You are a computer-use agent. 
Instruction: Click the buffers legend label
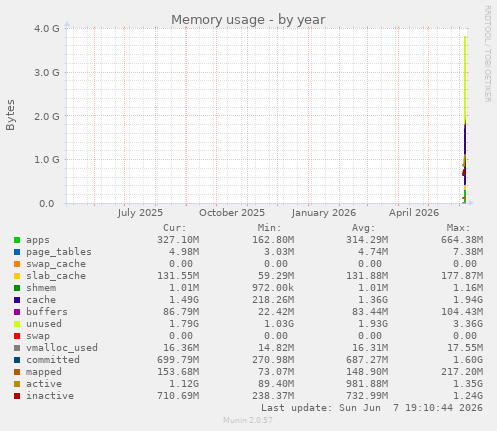click(x=47, y=312)
